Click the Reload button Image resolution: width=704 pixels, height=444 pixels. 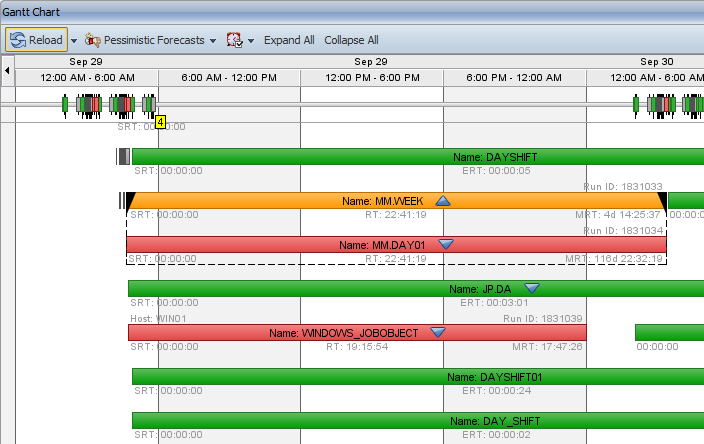click(36, 40)
